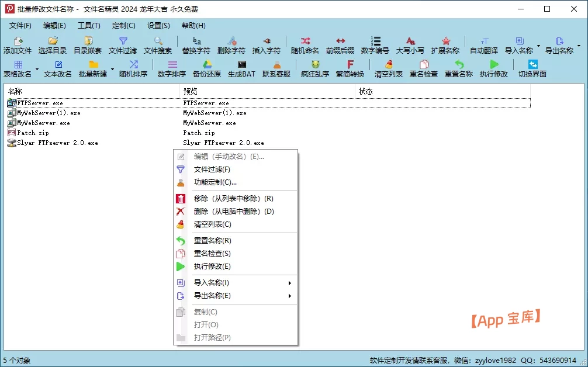
Task: Open the 生成BAT tool
Action: coord(241,69)
